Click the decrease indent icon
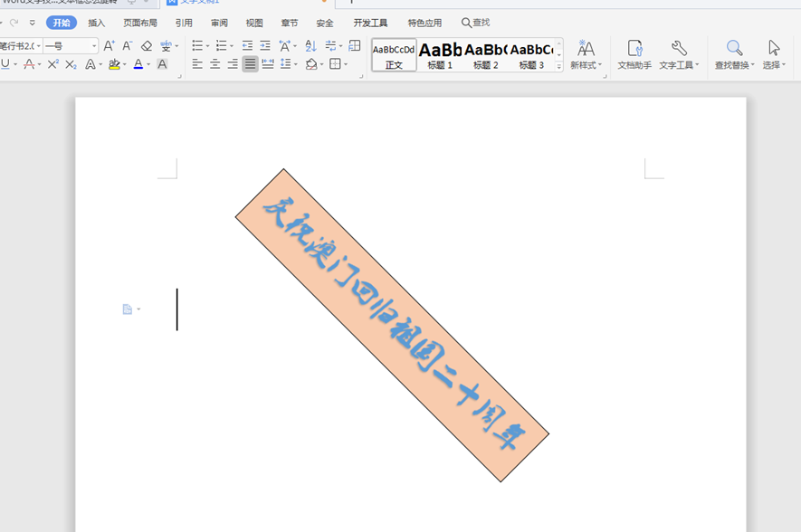Image resolution: width=801 pixels, height=532 pixels. point(247,46)
